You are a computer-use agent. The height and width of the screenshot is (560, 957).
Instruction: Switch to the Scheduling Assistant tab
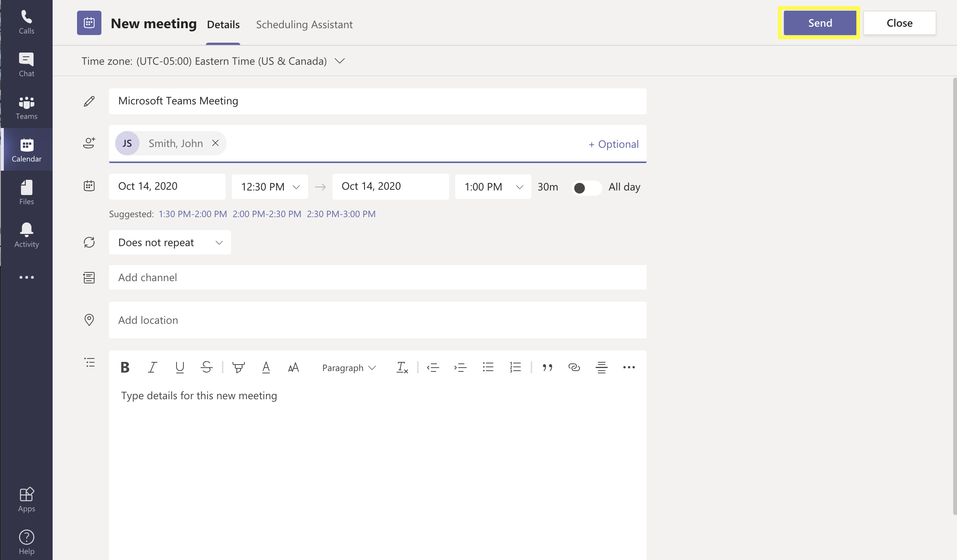point(304,24)
